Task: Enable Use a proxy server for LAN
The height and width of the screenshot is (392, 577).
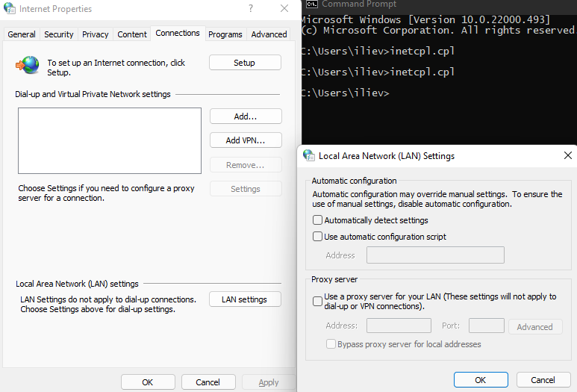Action: pos(318,301)
